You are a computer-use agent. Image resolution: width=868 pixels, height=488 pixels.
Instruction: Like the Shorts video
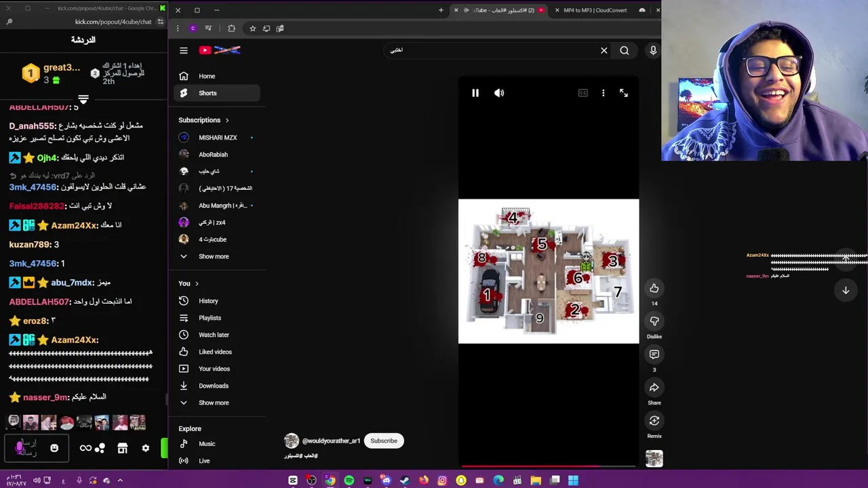coord(654,288)
